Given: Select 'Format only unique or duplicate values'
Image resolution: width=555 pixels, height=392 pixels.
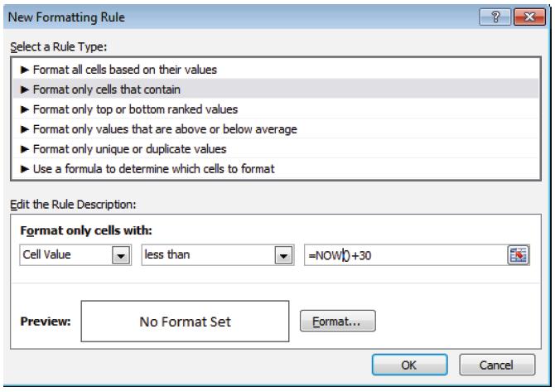Looking at the screenshot, I should 276,148.
